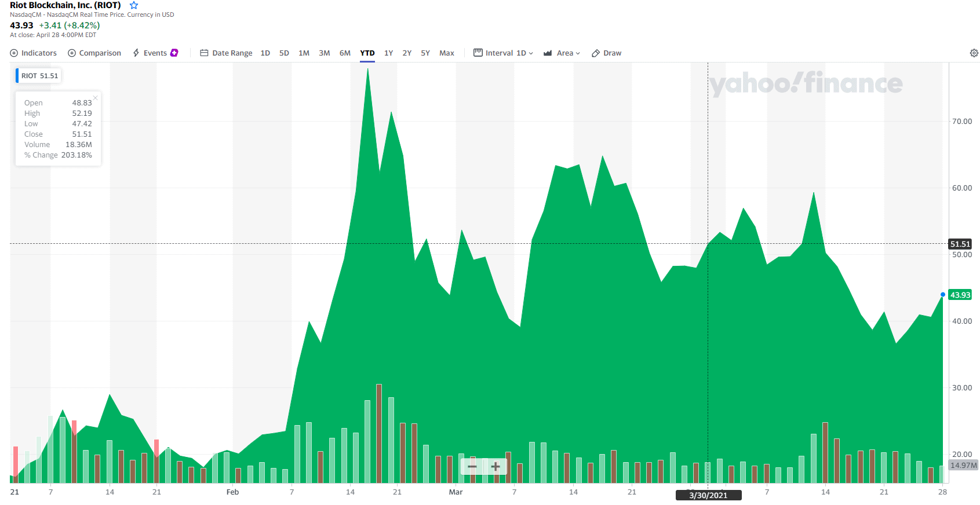Click the High 52.19 tooltip row
980x505 pixels.
coord(58,114)
